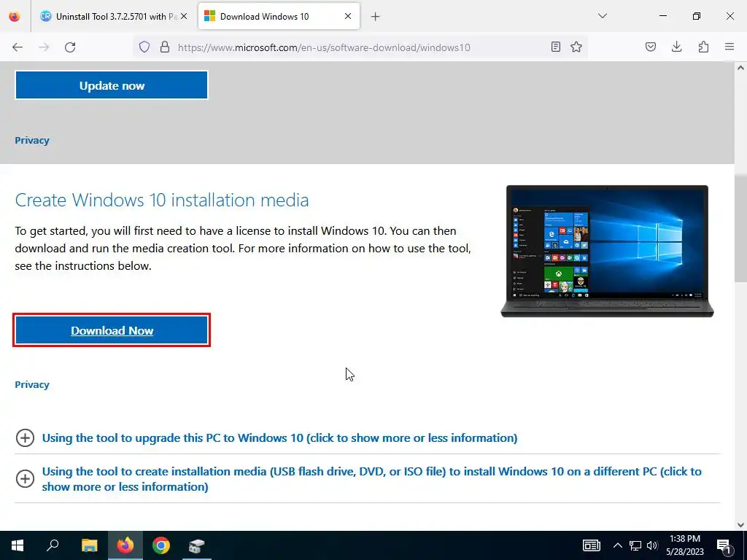Toggle reader view icon
The image size is (747, 560).
(555, 47)
